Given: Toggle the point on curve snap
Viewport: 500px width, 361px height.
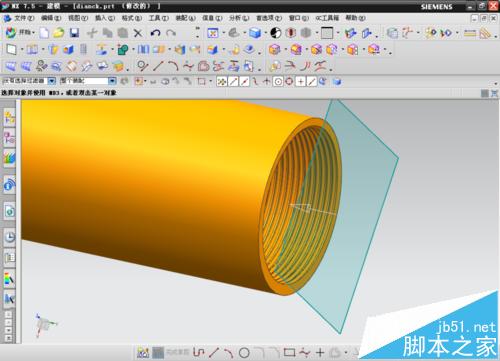Looking at the screenshot, I should coord(312,81).
